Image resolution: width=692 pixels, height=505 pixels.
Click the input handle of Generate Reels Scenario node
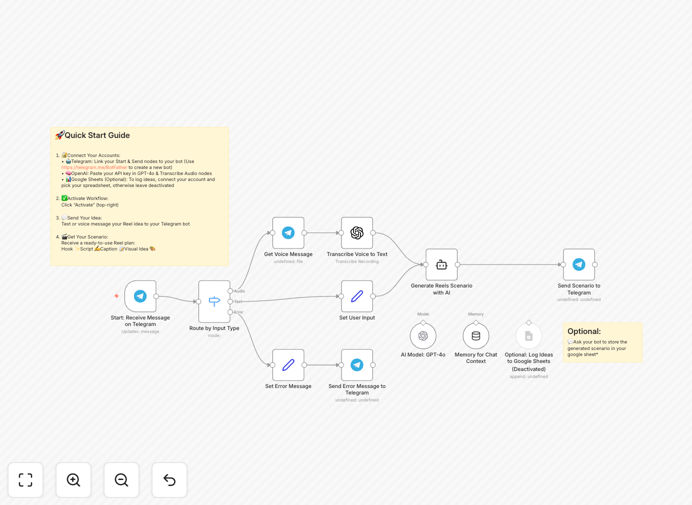[x=425, y=264]
